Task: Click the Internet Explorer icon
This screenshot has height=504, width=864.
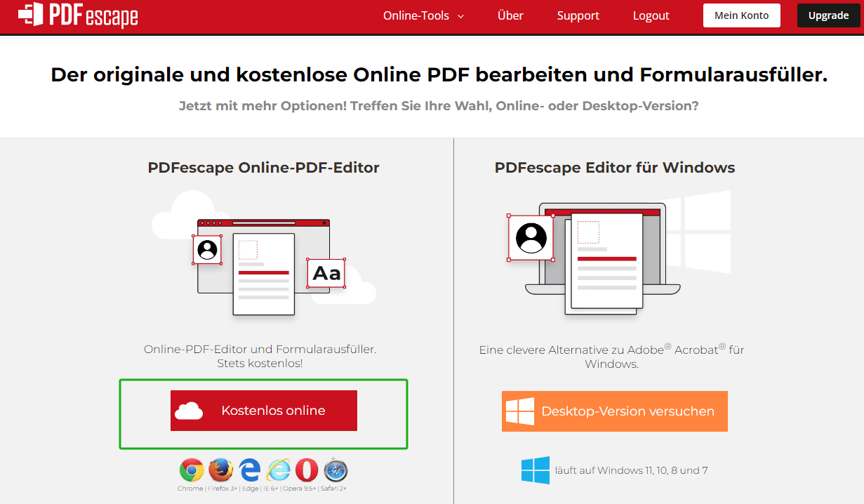Action: pyautogui.click(x=278, y=470)
